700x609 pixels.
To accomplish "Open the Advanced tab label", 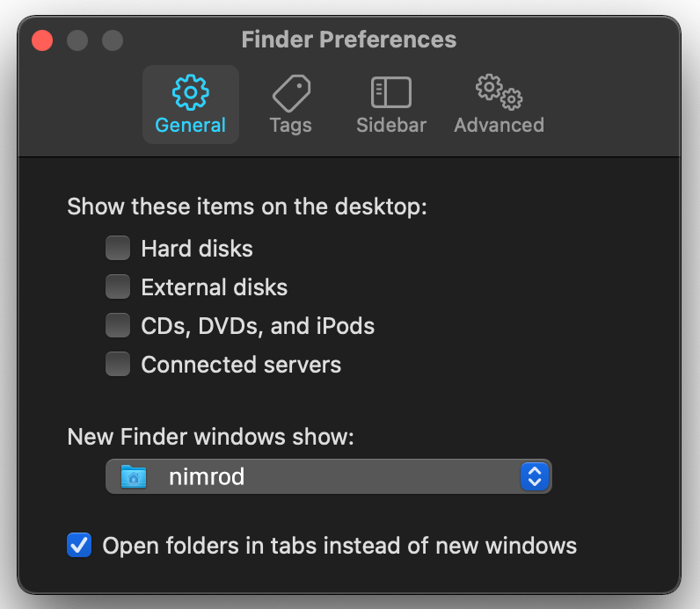I will pyautogui.click(x=499, y=125).
